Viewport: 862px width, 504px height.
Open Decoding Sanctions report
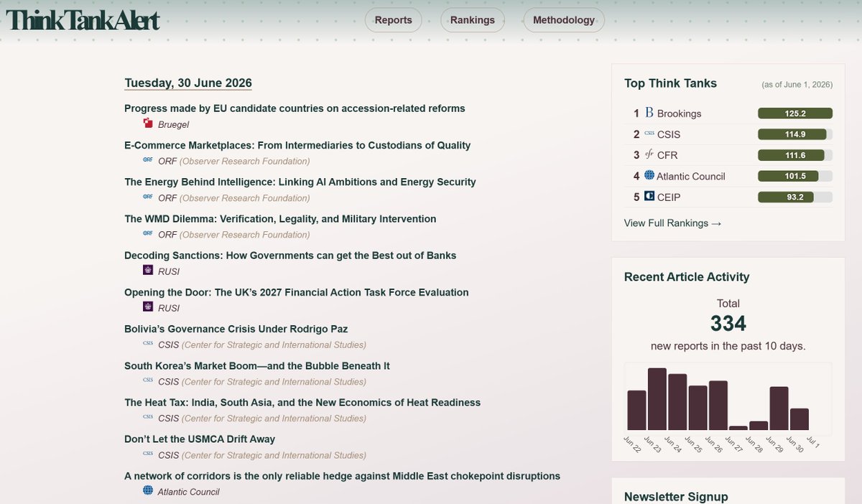point(290,255)
